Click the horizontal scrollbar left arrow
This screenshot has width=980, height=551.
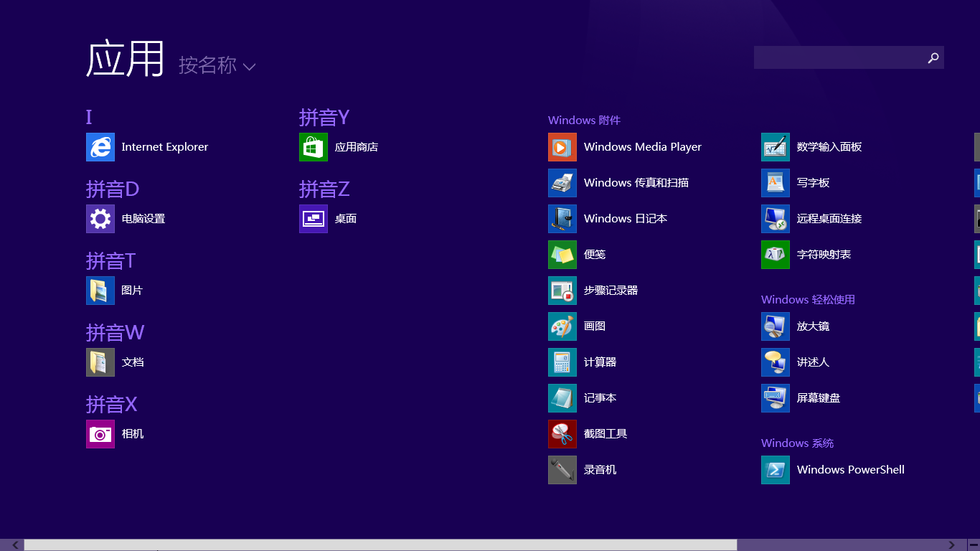point(15,545)
